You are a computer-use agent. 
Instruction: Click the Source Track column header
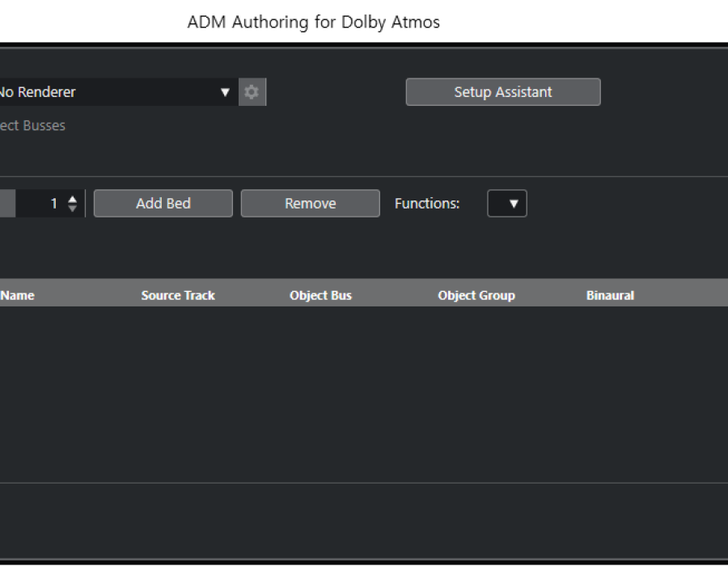point(178,295)
